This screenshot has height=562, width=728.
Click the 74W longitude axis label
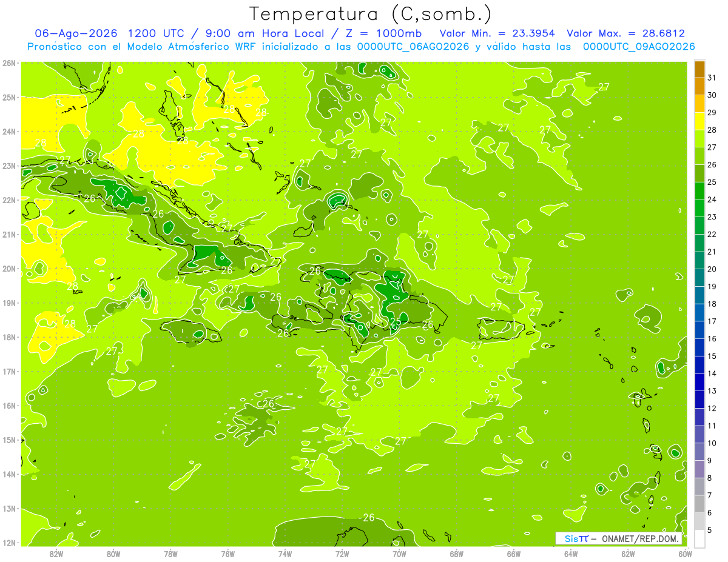(x=285, y=554)
